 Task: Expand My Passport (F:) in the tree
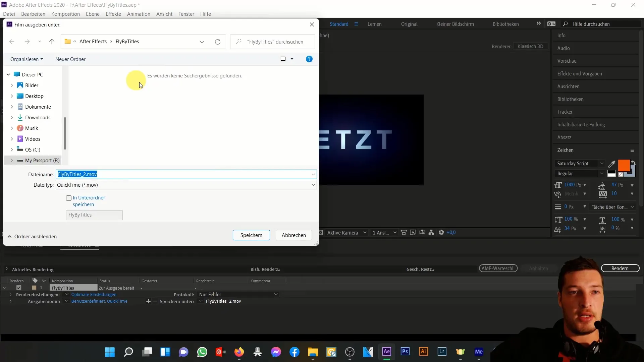coord(12,161)
